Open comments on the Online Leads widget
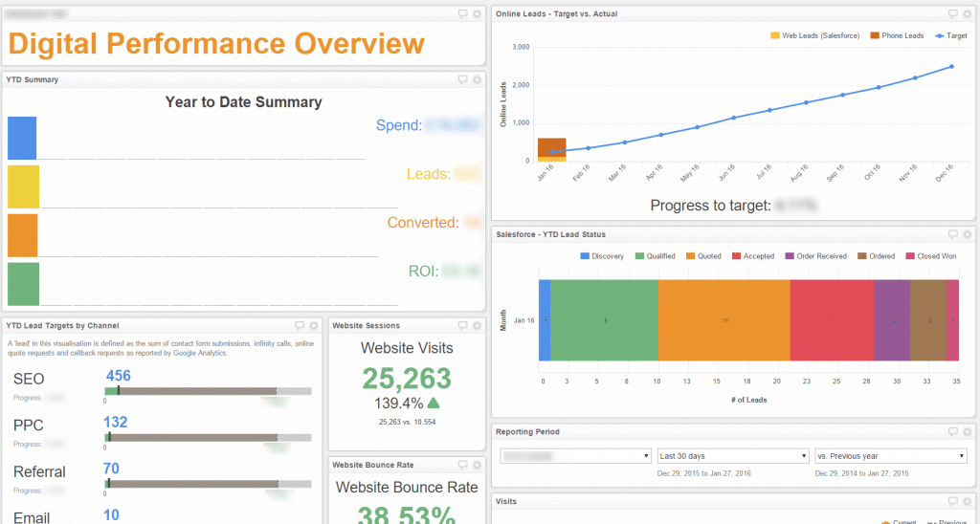 click(952, 13)
